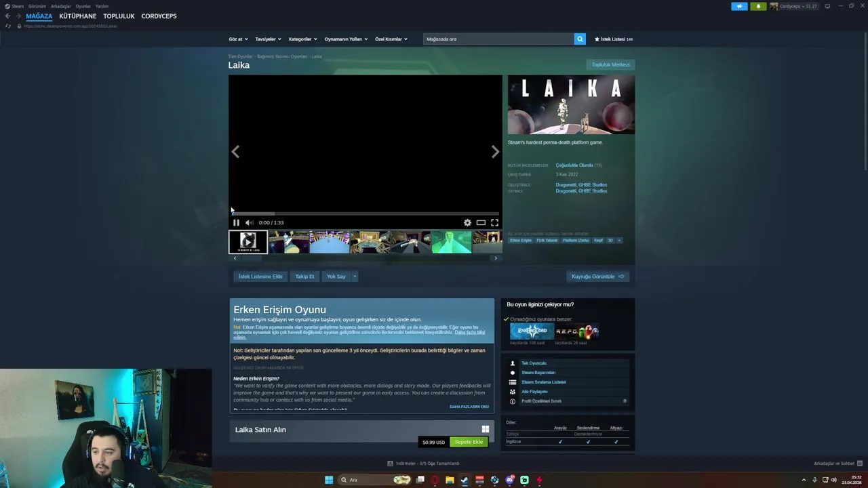Open the Enshrouded similar game capsule
The width and height of the screenshot is (868, 488).
(x=532, y=331)
